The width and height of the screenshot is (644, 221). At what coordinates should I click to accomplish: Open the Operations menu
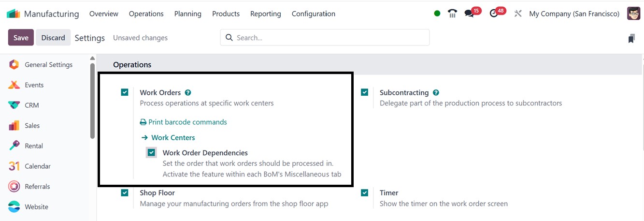(146, 14)
